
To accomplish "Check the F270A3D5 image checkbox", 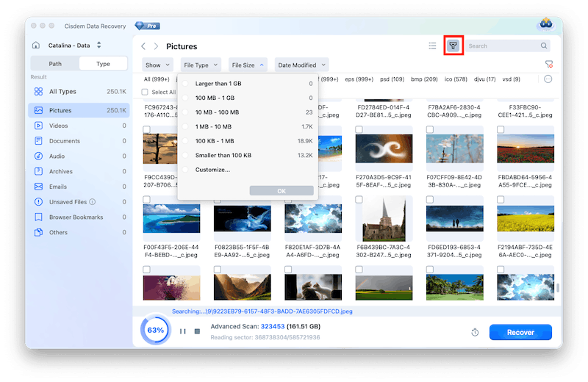I will click(x=359, y=129).
